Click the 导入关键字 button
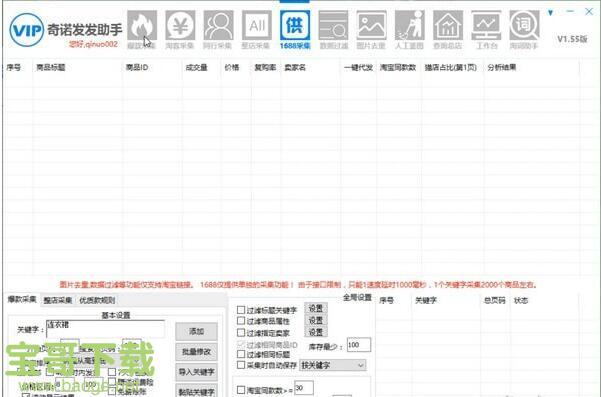The image size is (601, 397). point(196,372)
